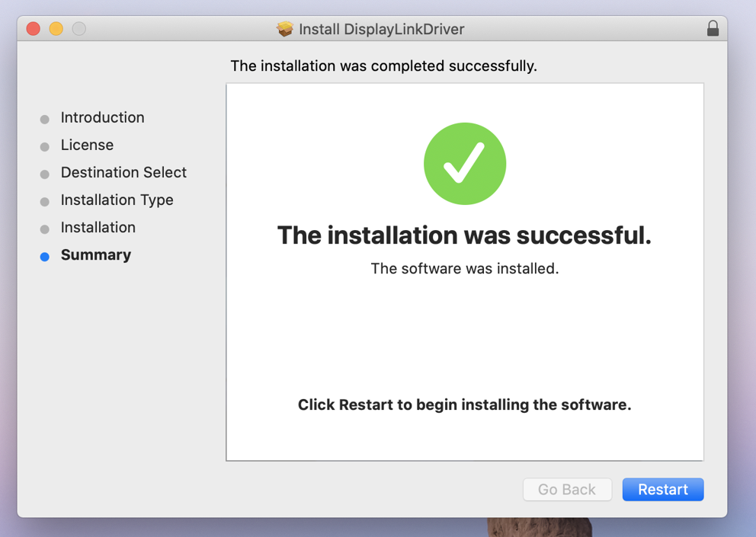Click 'The installation was completed successfully.' header
This screenshot has height=537, width=756.
coord(384,66)
